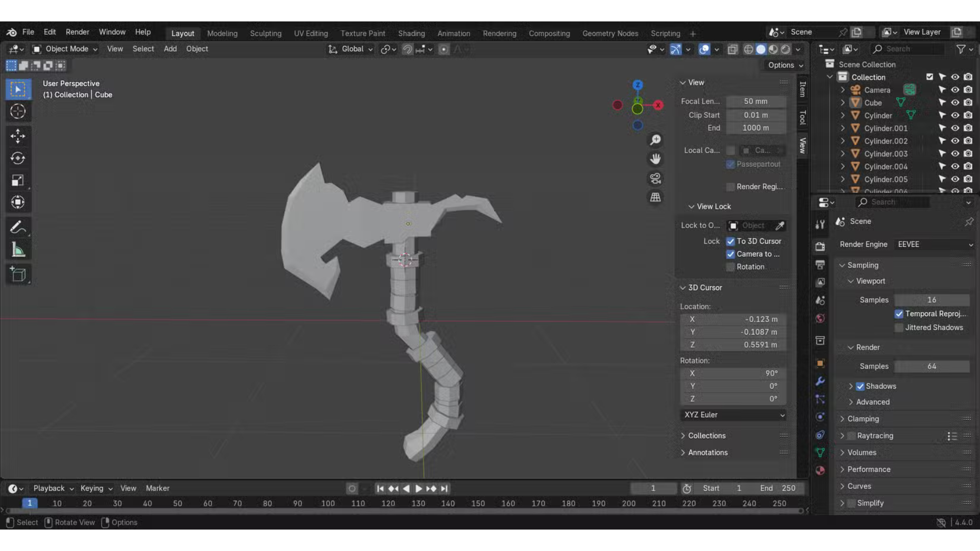
Task: Switch to orthographic view grid icon
Action: [x=655, y=197]
